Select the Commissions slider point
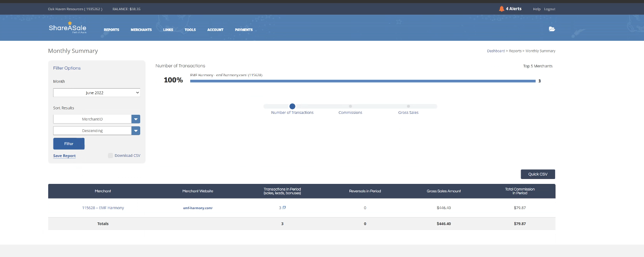Image resolution: width=644 pixels, height=257 pixels. pyautogui.click(x=350, y=106)
